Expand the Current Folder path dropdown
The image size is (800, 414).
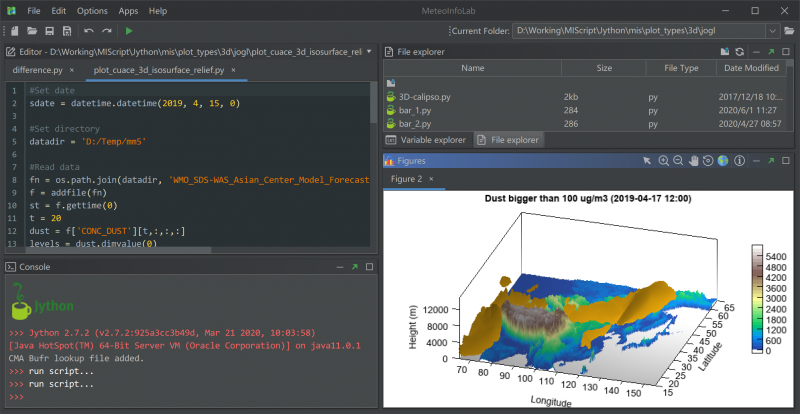tap(773, 32)
